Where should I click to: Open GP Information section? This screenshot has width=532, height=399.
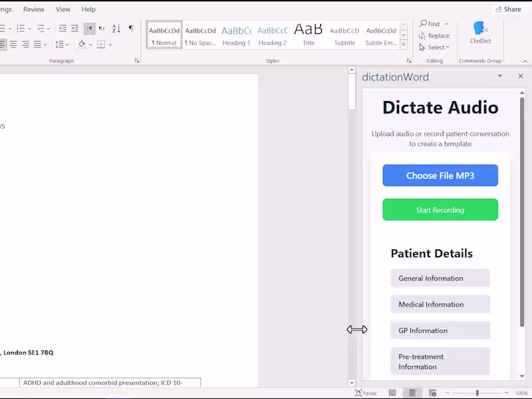point(440,331)
